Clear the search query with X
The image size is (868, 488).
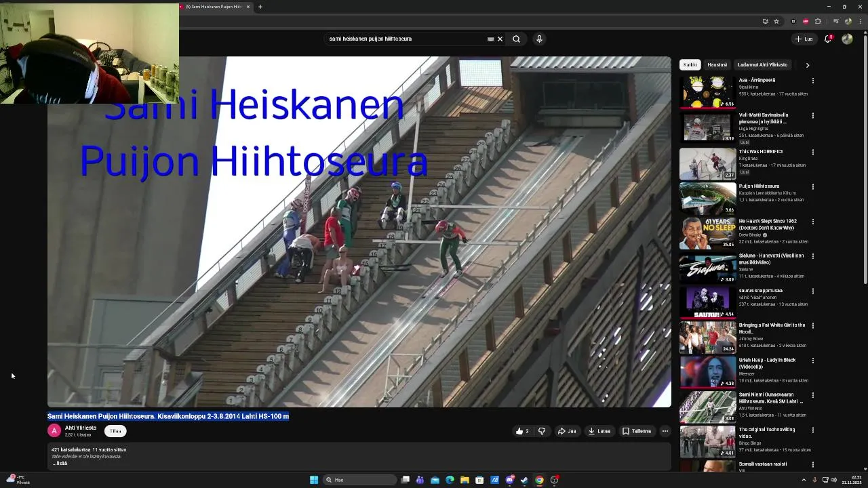500,39
